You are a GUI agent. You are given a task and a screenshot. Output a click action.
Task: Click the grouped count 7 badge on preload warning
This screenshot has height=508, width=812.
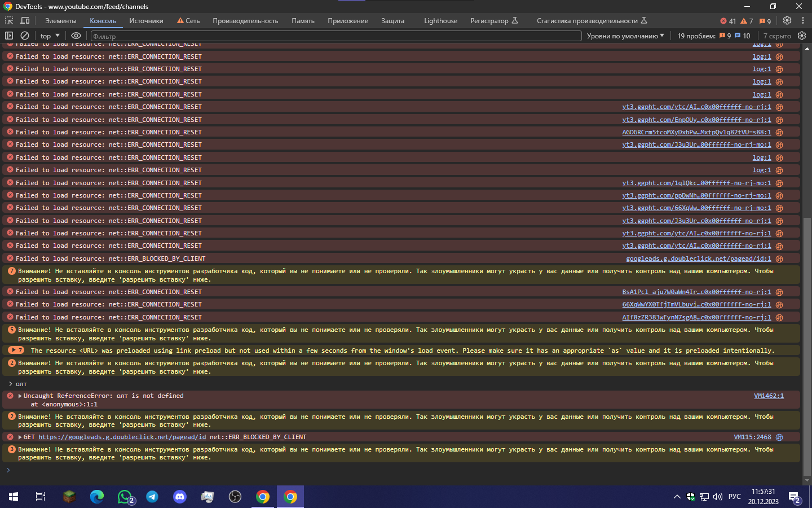pos(16,351)
